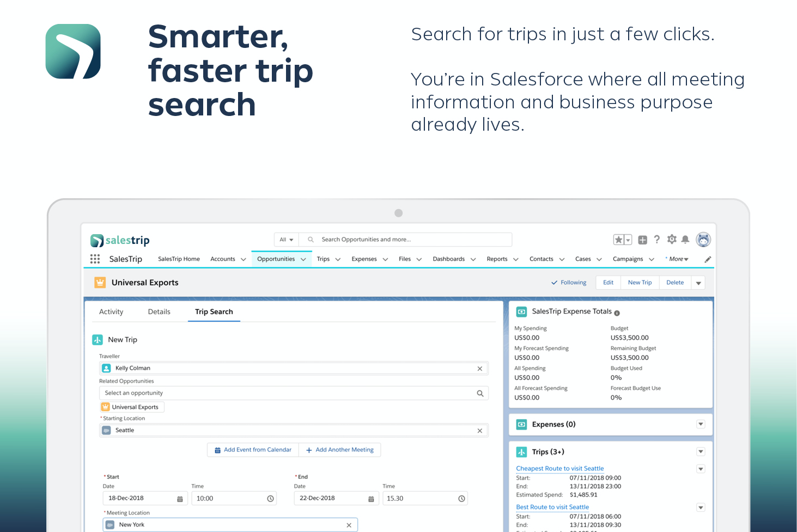The image size is (797, 532).
Task: Open the Notifications bell
Action: pyautogui.click(x=685, y=240)
